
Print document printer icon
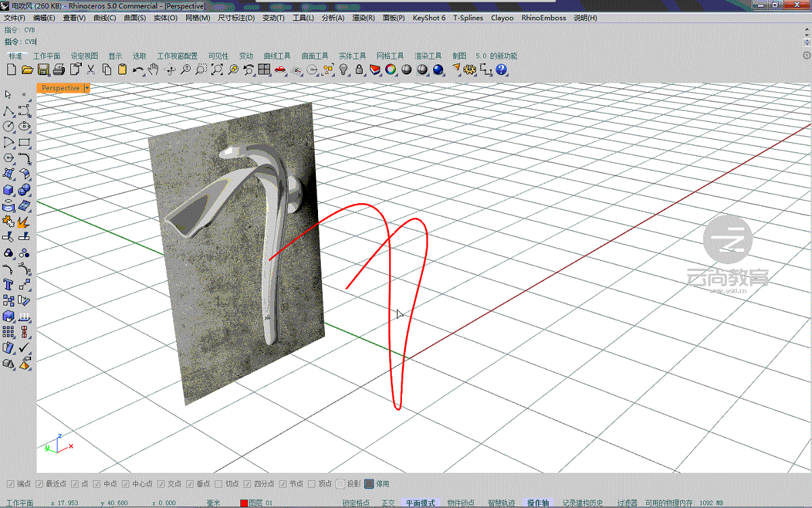[x=59, y=69]
